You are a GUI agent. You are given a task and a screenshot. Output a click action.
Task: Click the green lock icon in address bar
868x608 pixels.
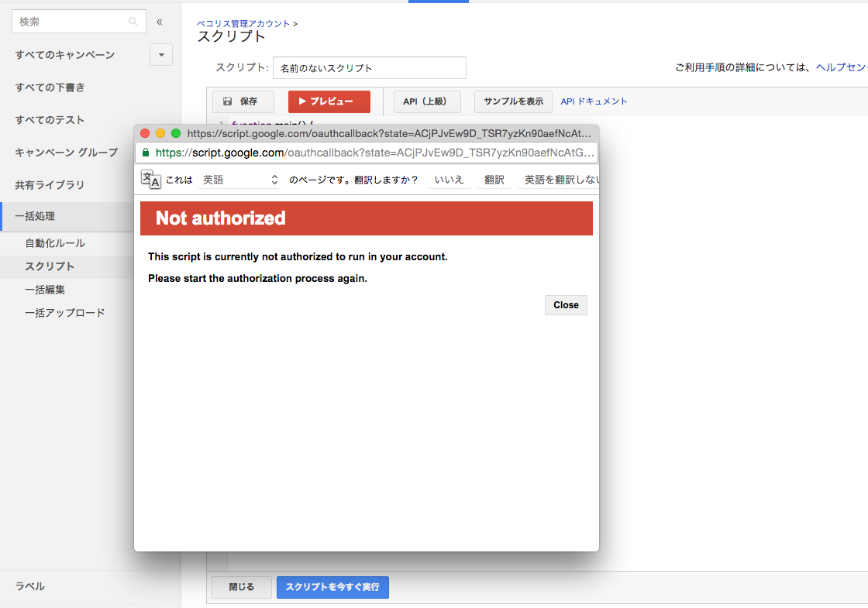pos(146,153)
